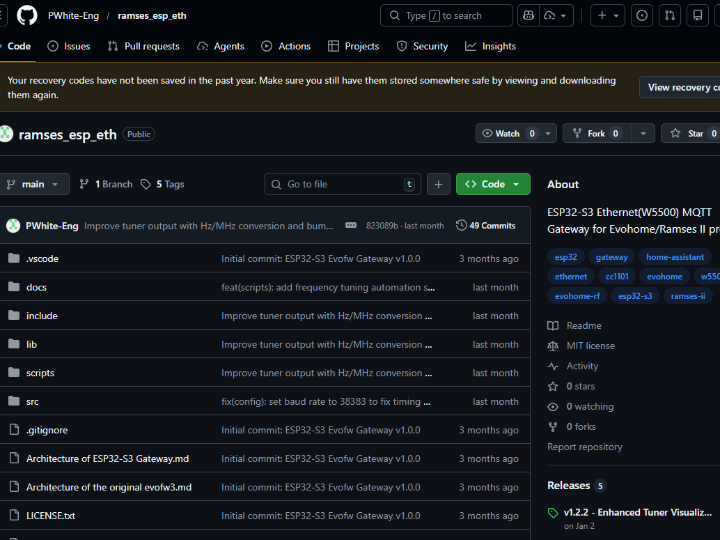Open the 5 Tags link

coord(163,184)
